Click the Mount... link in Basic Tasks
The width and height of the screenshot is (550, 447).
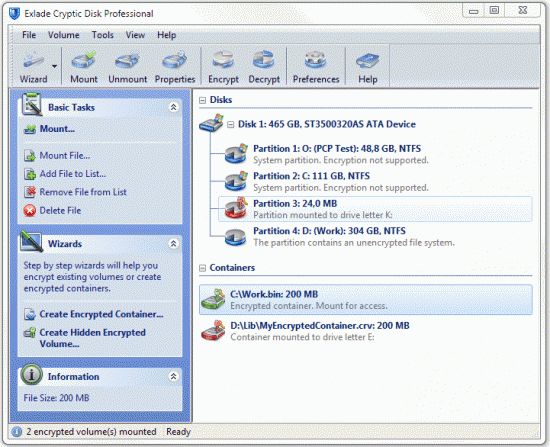[57, 129]
